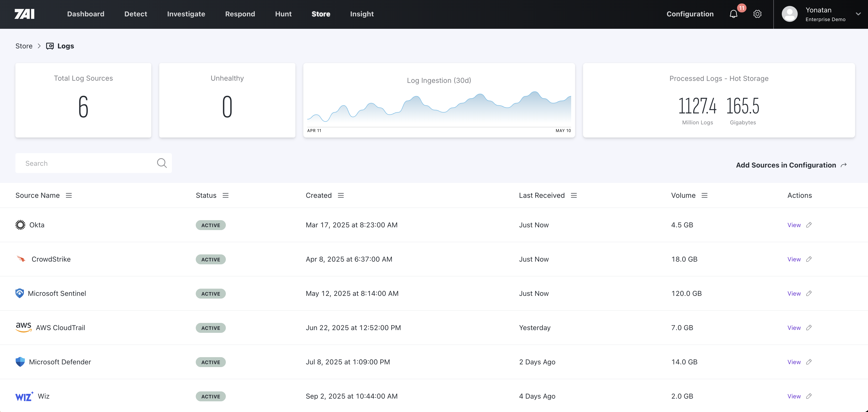View the Okta log source

[794, 225]
